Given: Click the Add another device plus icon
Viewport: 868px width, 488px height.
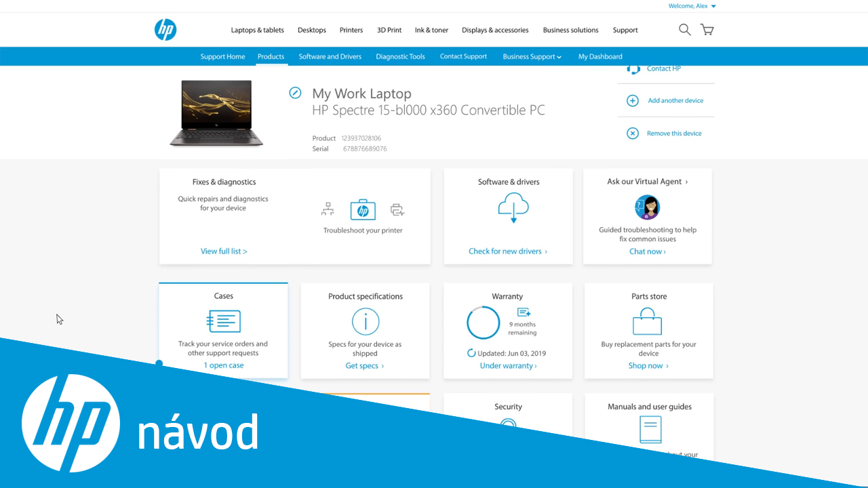Looking at the screenshot, I should [x=632, y=100].
